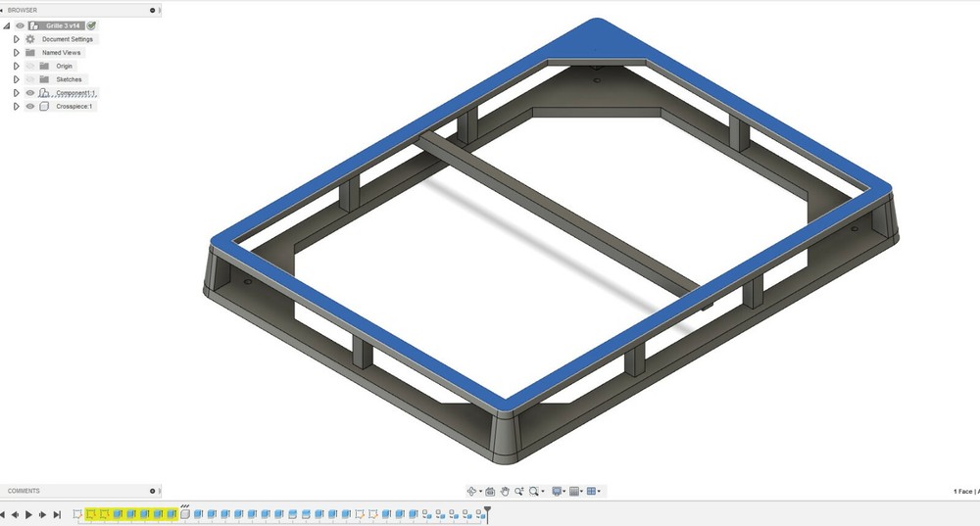
Task: Hide Crosspiece:1 using its eye icon
Action: [x=30, y=106]
